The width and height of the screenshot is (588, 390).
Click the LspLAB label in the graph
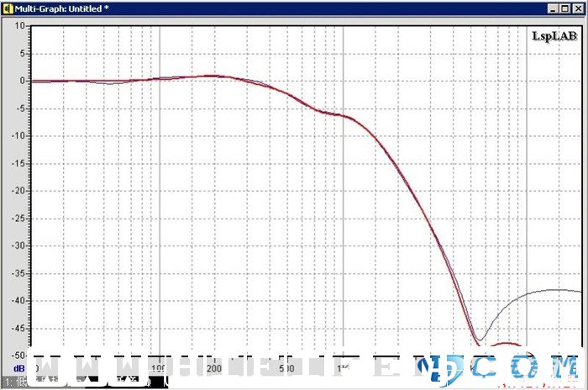point(554,36)
